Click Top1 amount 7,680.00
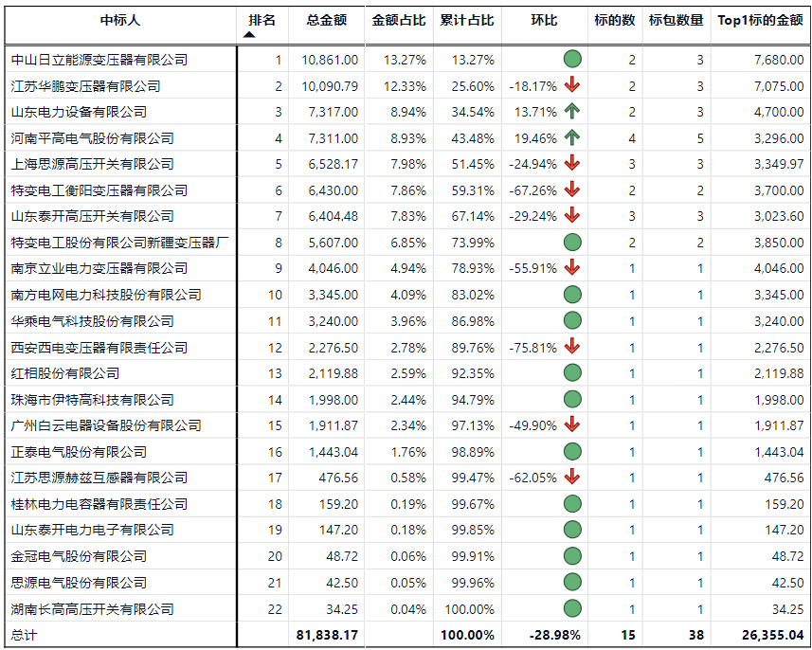The image size is (812, 650). click(x=779, y=60)
